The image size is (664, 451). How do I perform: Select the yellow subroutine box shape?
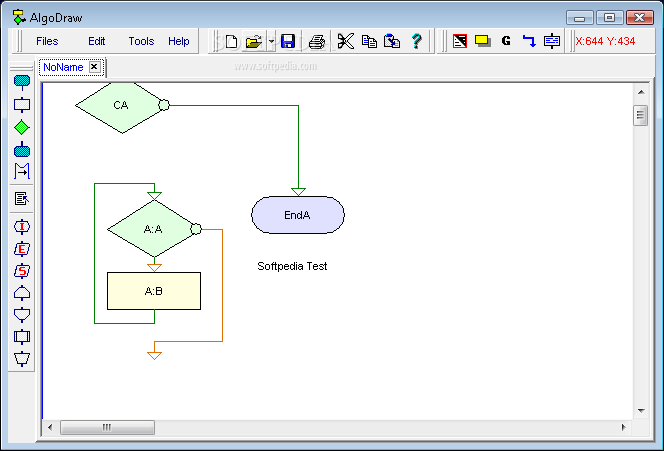pyautogui.click(x=22, y=337)
